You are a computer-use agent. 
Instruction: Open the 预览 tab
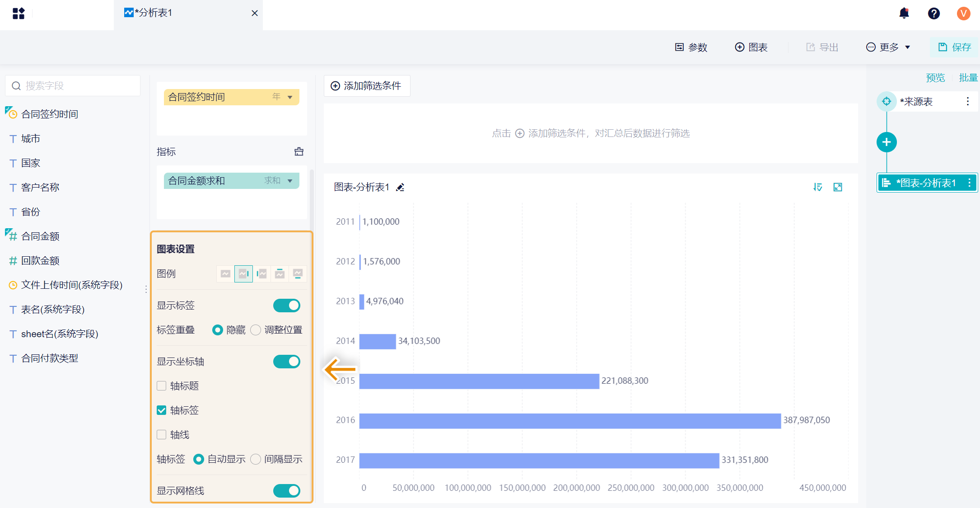pos(935,78)
